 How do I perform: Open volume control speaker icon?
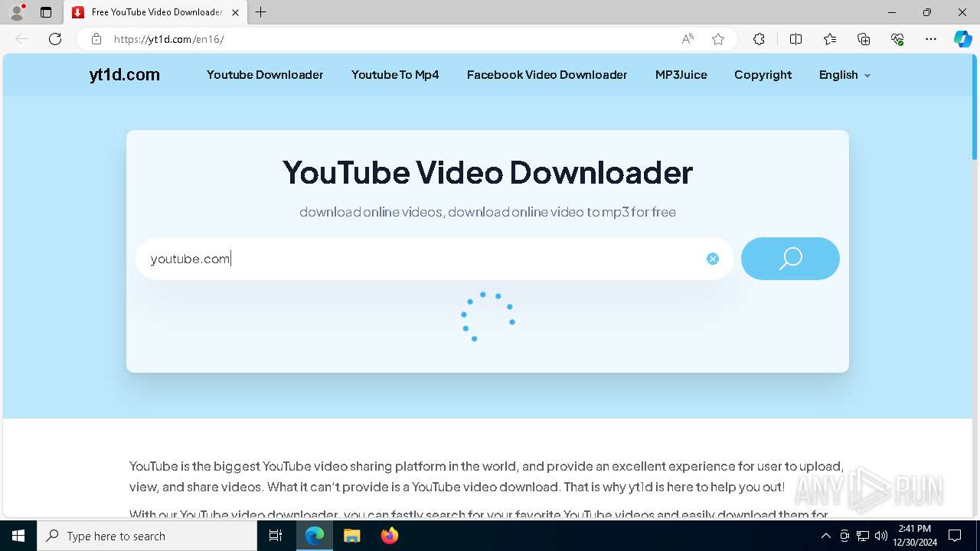pos(880,536)
